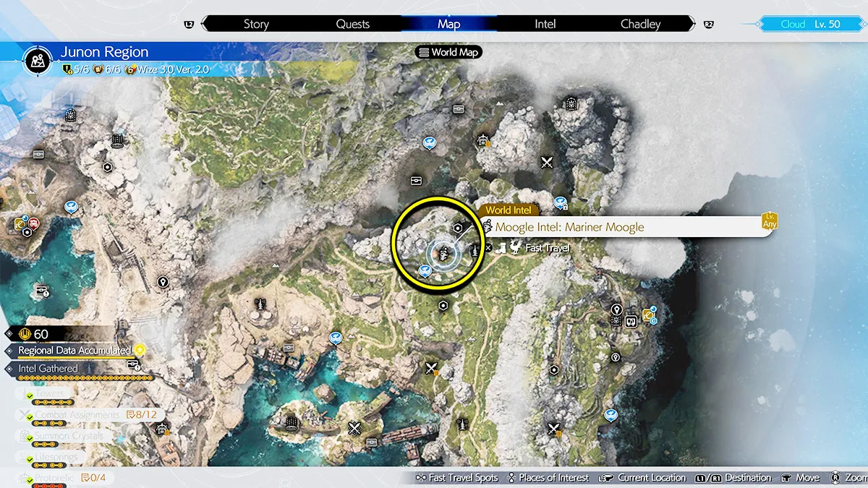Click the yellow quest marker showing 5/6
Image resolution: width=868 pixels, height=488 pixels.
pyautogui.click(x=68, y=70)
